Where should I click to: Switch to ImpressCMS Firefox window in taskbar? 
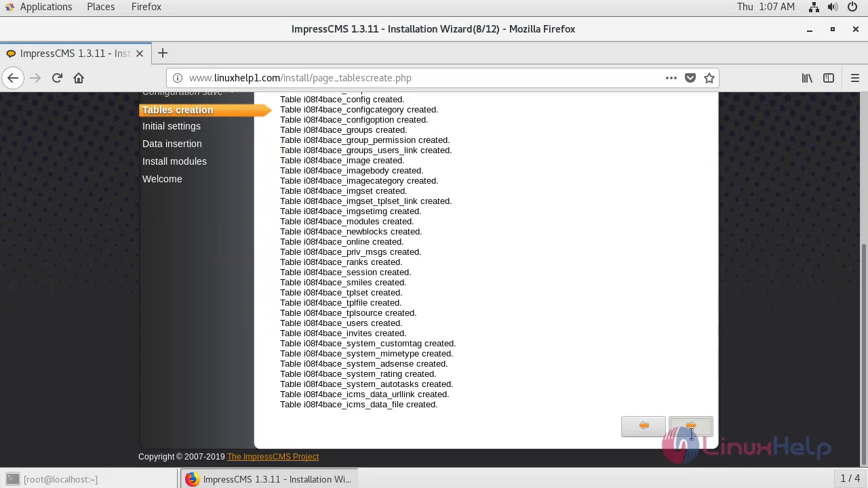pyautogui.click(x=269, y=479)
